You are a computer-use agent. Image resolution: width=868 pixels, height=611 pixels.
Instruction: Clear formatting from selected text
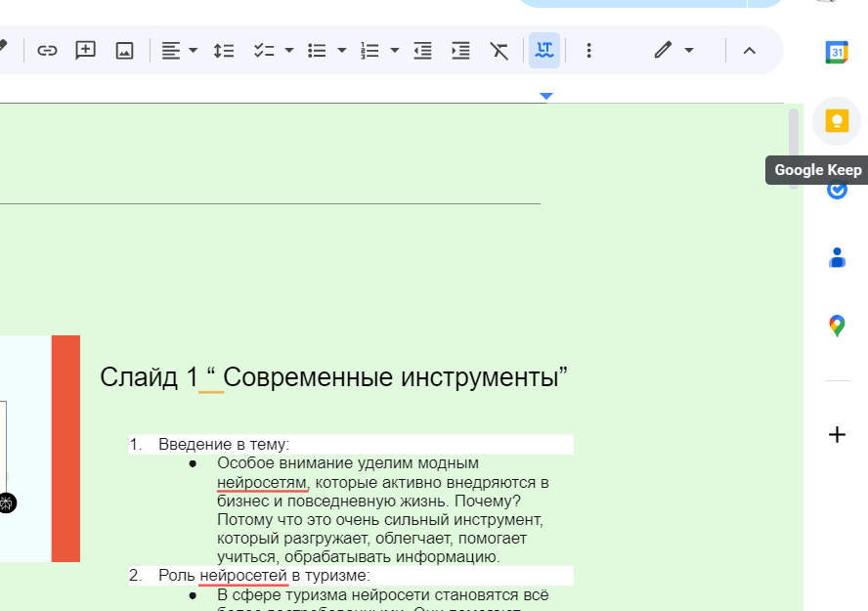(499, 50)
